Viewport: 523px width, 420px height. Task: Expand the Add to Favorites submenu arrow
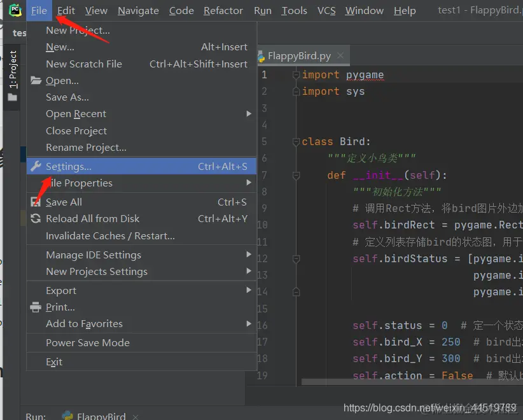pyautogui.click(x=249, y=323)
